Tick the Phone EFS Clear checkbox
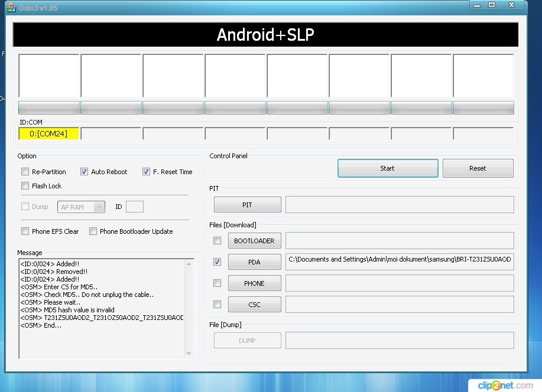The height and width of the screenshot is (392, 542). point(25,231)
